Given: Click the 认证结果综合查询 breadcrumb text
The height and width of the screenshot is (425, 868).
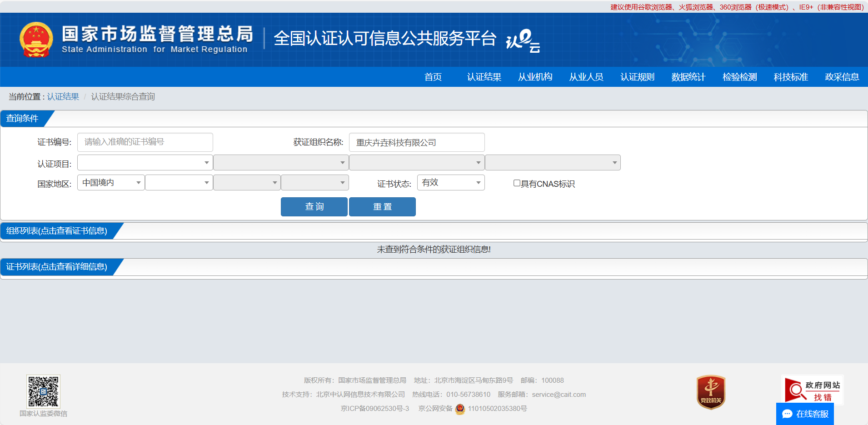Looking at the screenshot, I should 123,96.
